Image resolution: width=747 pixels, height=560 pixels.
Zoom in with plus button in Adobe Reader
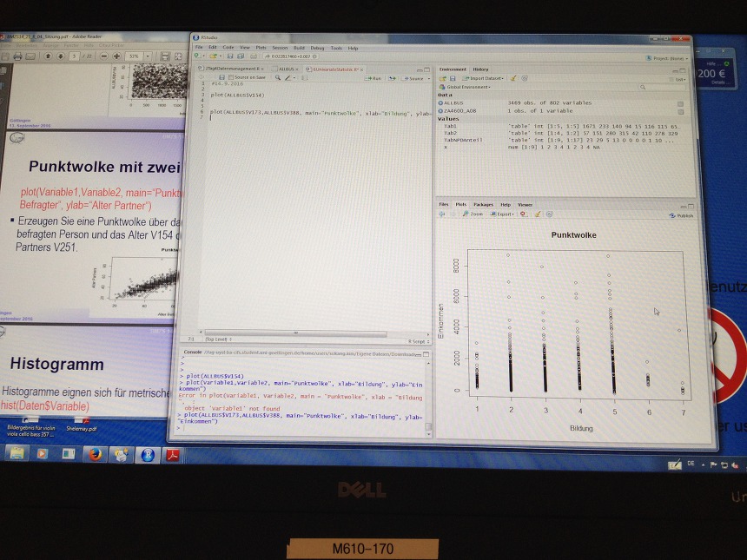tap(116, 56)
